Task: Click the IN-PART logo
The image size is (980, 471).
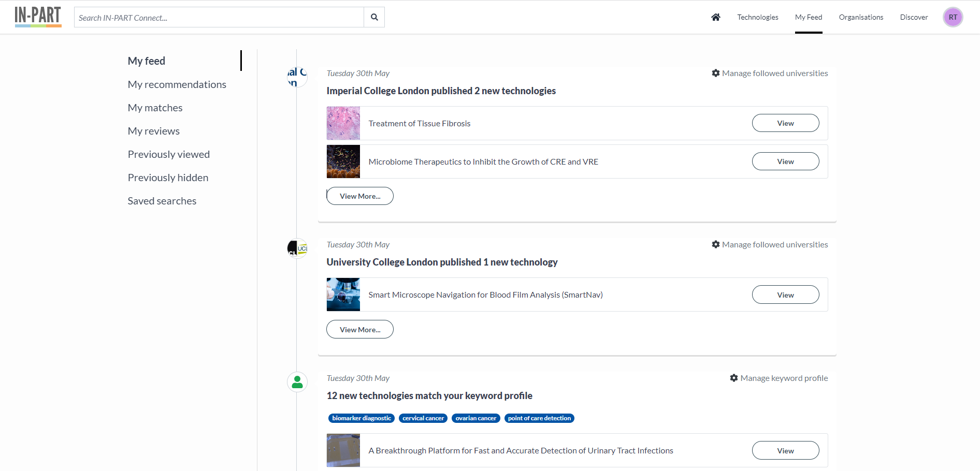Action: point(38,17)
